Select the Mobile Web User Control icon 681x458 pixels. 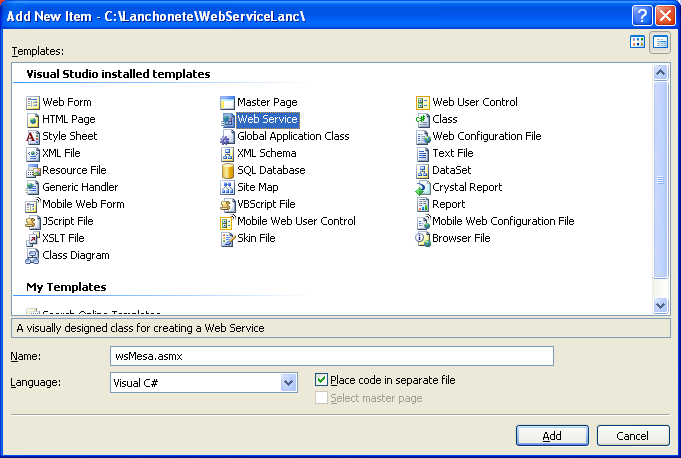coord(227,222)
